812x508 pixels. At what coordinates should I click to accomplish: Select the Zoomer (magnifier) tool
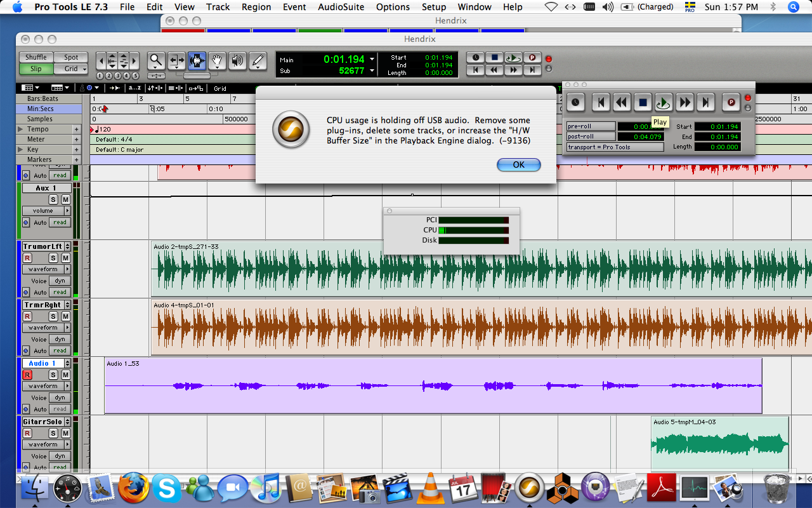point(156,61)
